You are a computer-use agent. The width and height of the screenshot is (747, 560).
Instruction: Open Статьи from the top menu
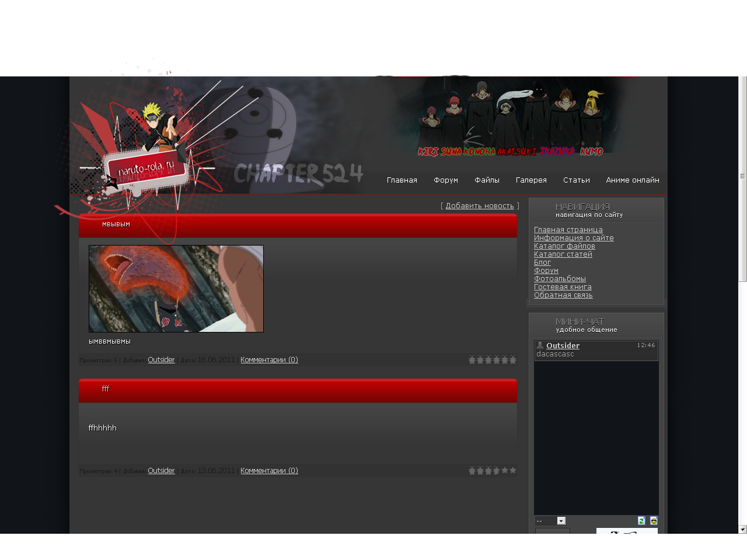577,180
